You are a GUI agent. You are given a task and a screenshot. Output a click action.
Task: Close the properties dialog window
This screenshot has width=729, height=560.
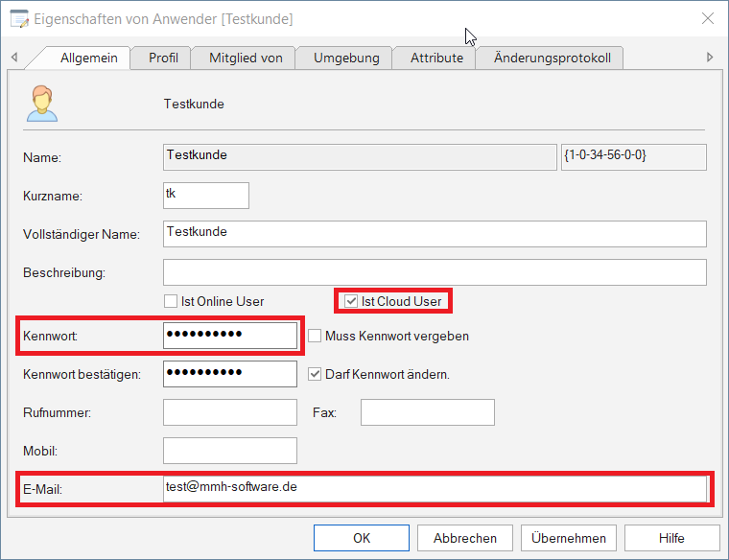click(x=708, y=18)
